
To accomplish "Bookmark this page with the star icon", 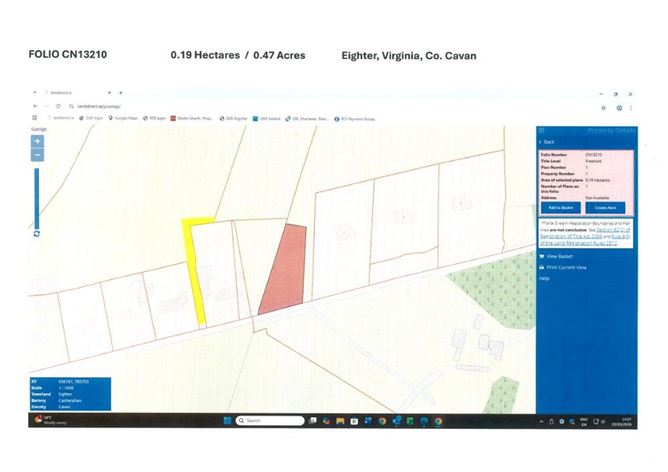I will click(x=603, y=107).
